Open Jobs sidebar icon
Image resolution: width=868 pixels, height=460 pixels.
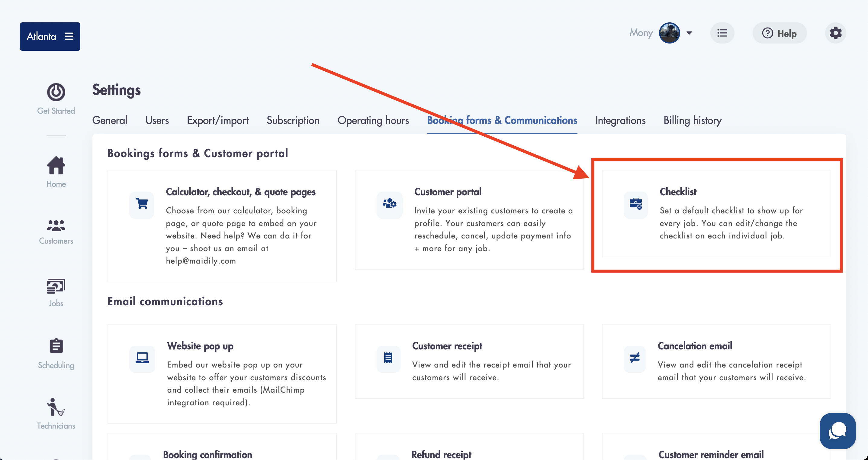tap(56, 286)
